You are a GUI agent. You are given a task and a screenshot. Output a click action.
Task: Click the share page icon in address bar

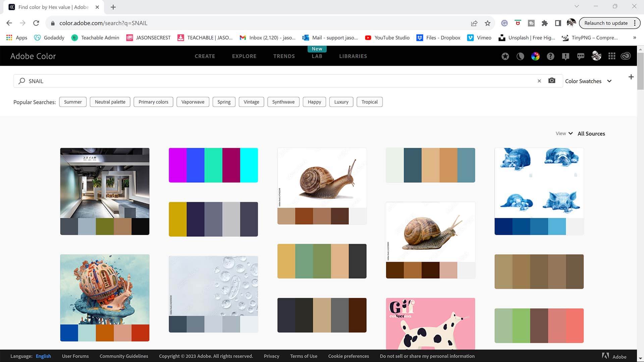[474, 23]
